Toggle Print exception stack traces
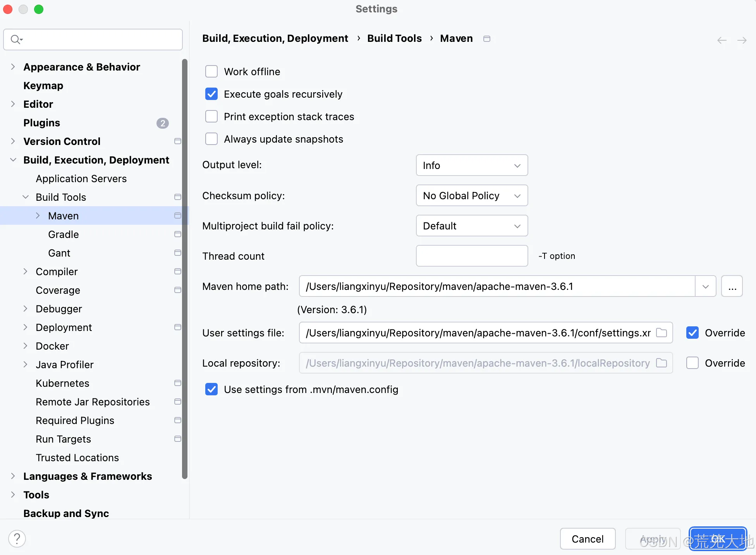The height and width of the screenshot is (555, 756). [x=211, y=117]
